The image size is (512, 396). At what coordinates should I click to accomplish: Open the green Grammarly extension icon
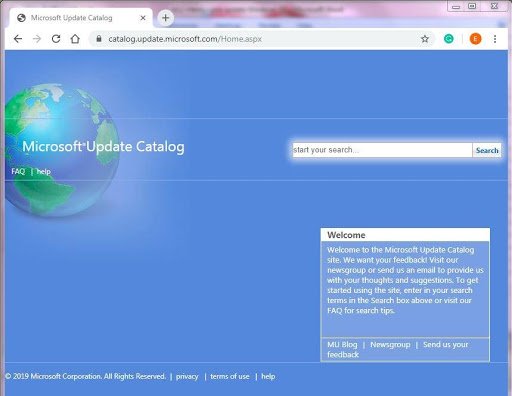(x=449, y=39)
